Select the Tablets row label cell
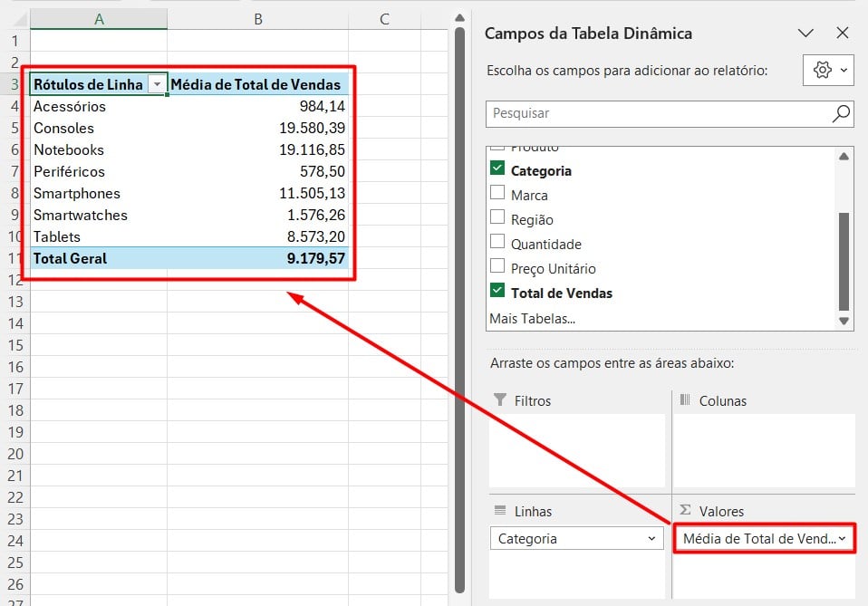Screen dimensions: 868x606 [99, 236]
